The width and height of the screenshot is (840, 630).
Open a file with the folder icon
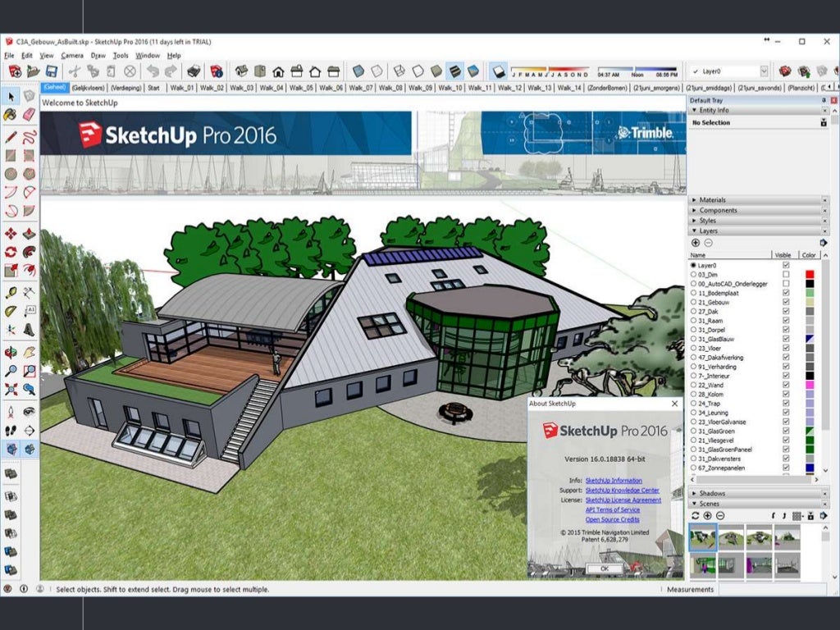pos(33,71)
